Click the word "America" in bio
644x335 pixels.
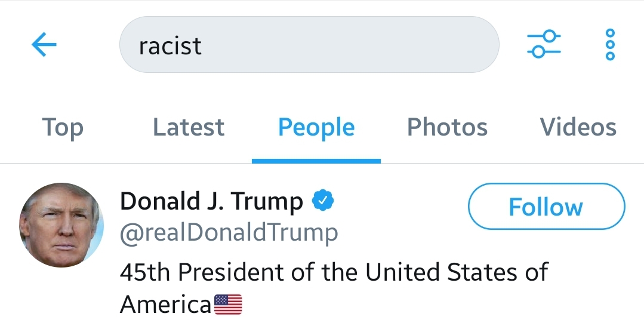pyautogui.click(x=166, y=305)
